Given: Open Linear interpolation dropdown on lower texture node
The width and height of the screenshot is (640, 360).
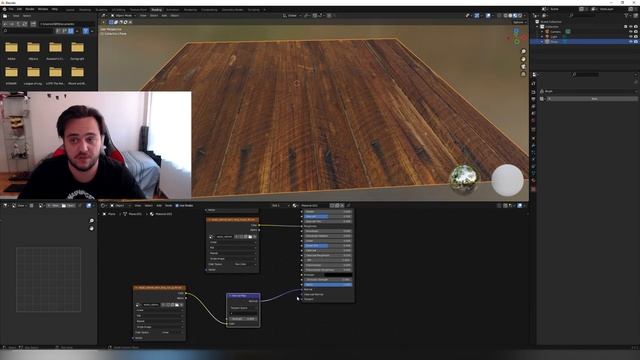Looking at the screenshot, I should [x=159, y=310].
